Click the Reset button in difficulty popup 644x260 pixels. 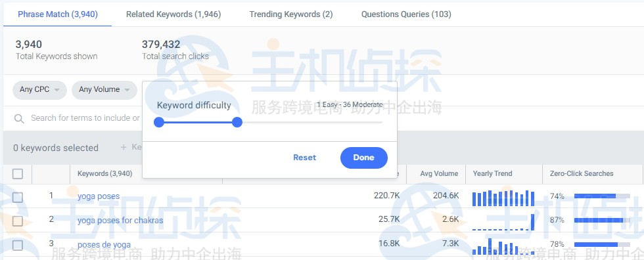click(305, 158)
